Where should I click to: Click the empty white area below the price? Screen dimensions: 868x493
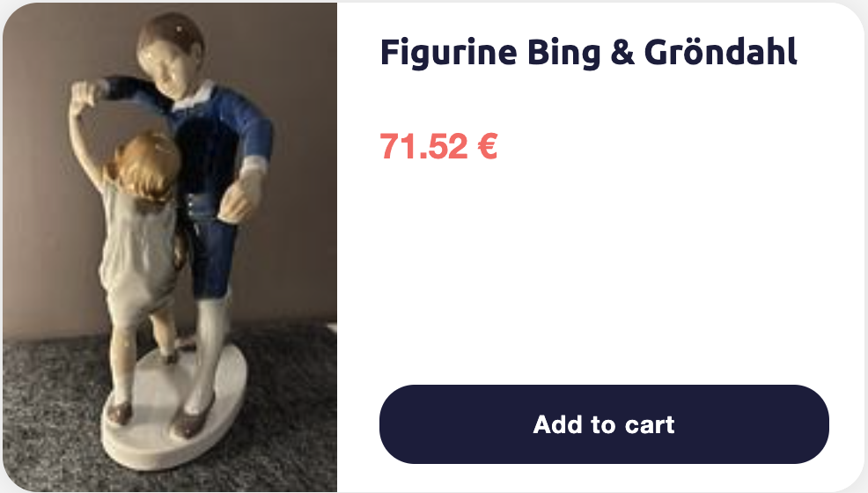[603, 271]
